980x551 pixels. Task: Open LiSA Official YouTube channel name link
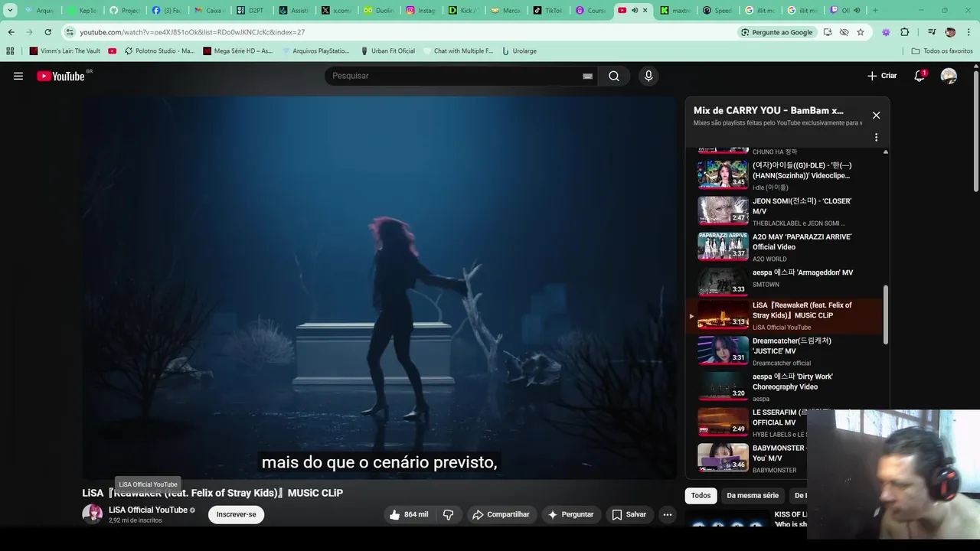[148, 510]
